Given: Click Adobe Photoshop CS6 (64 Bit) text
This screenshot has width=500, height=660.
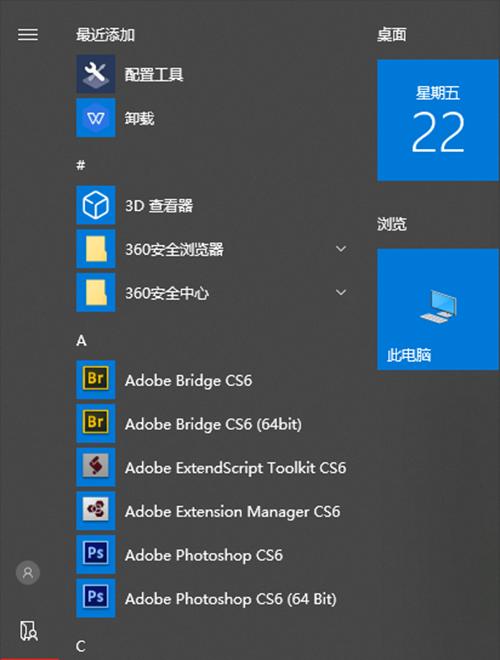Looking at the screenshot, I should [231, 599].
